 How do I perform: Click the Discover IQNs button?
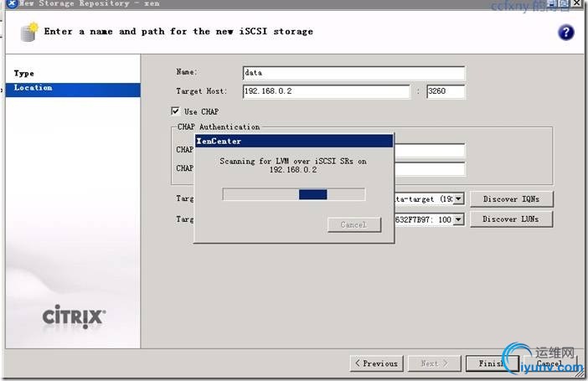click(x=512, y=199)
